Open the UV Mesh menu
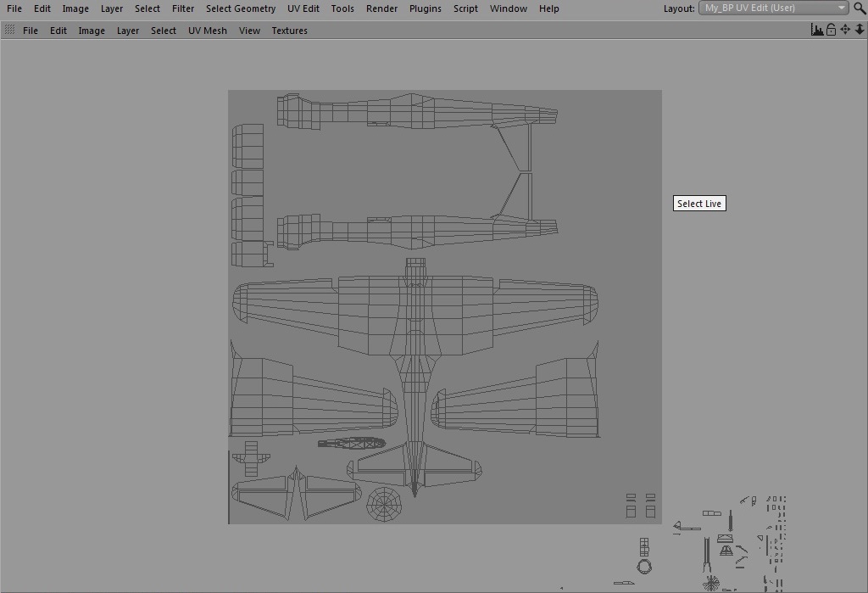 point(207,31)
